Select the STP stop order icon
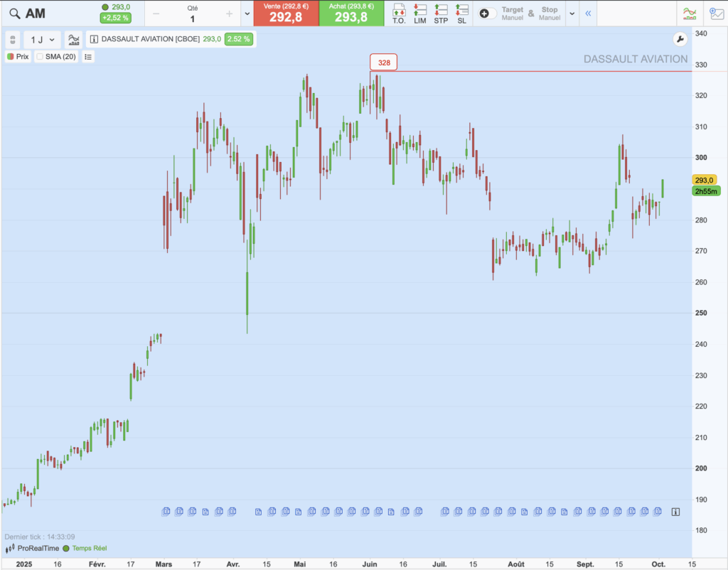This screenshot has width=728, height=570. [x=441, y=13]
